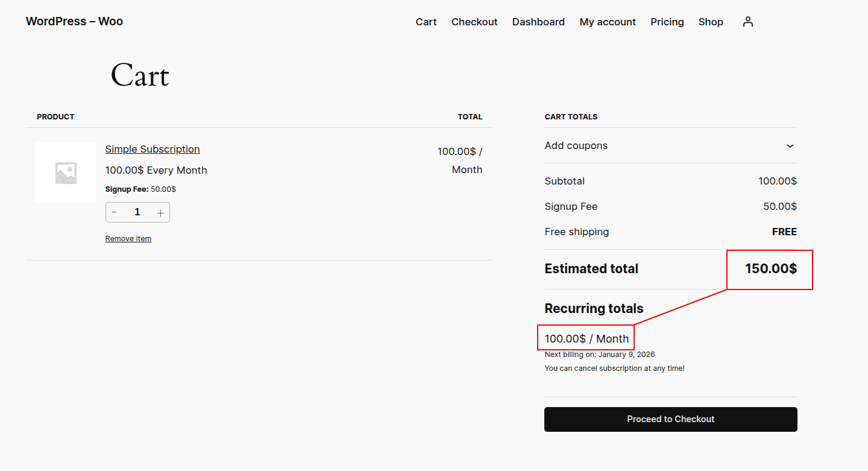This screenshot has height=471, width=868.
Task: Navigate to My account page
Action: click(608, 22)
